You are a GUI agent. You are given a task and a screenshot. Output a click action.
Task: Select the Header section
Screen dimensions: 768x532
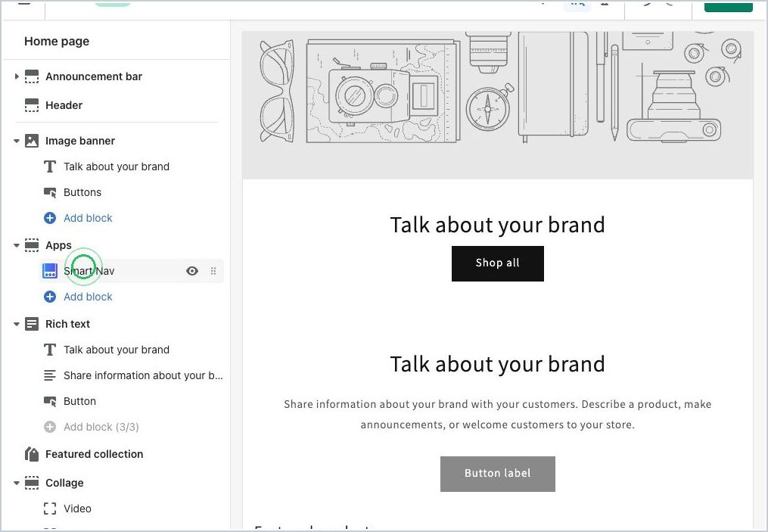[64, 105]
